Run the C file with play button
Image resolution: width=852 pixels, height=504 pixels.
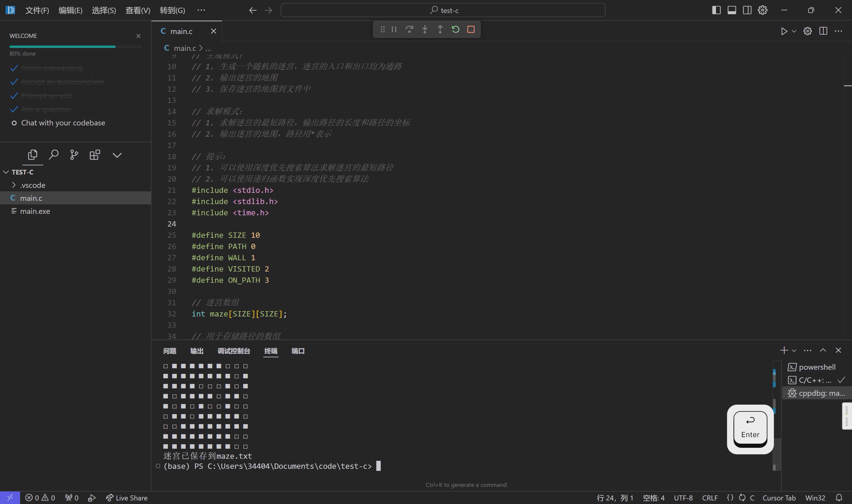click(784, 31)
